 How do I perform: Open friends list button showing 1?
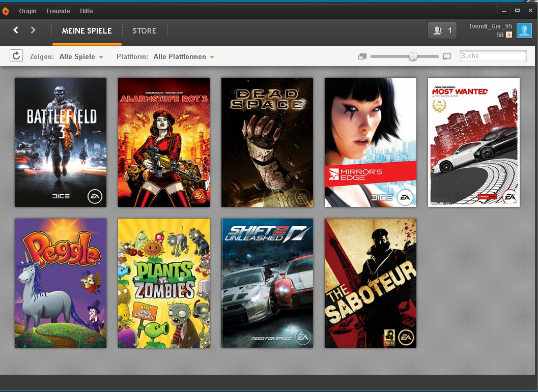coord(442,31)
